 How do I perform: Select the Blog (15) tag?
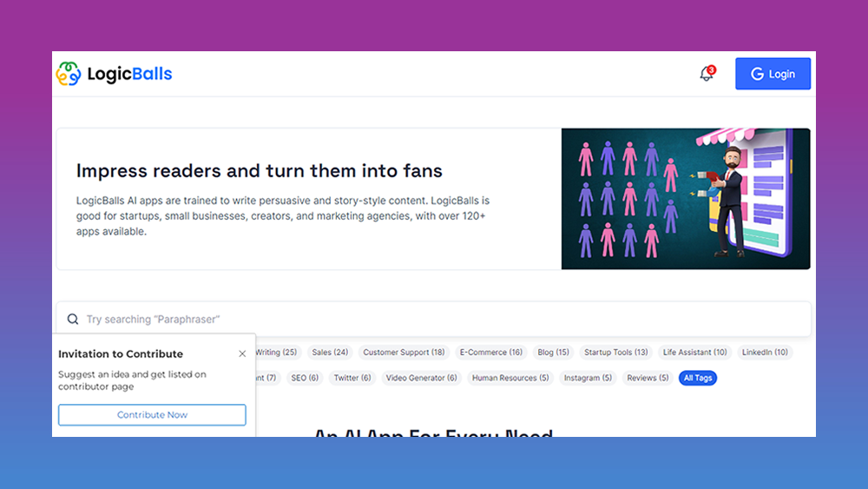click(553, 353)
